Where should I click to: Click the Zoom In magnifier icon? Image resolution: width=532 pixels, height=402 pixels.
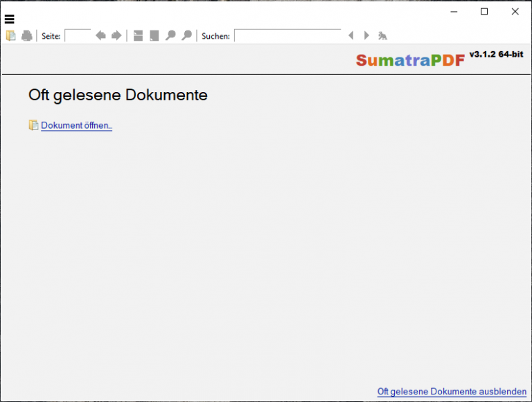pyautogui.click(x=186, y=35)
